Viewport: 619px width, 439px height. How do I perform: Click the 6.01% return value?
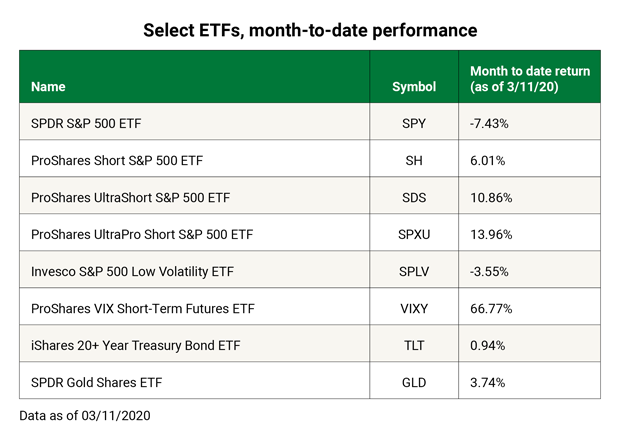[489, 161]
